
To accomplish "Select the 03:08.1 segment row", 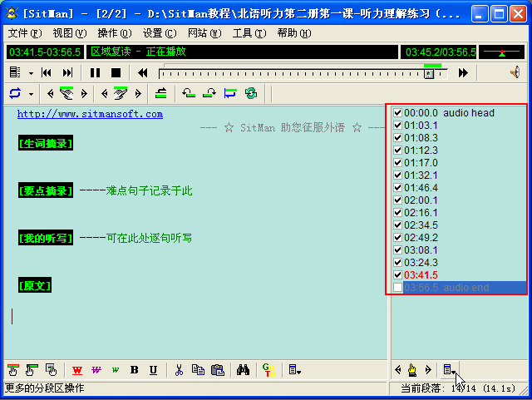I will [459, 250].
